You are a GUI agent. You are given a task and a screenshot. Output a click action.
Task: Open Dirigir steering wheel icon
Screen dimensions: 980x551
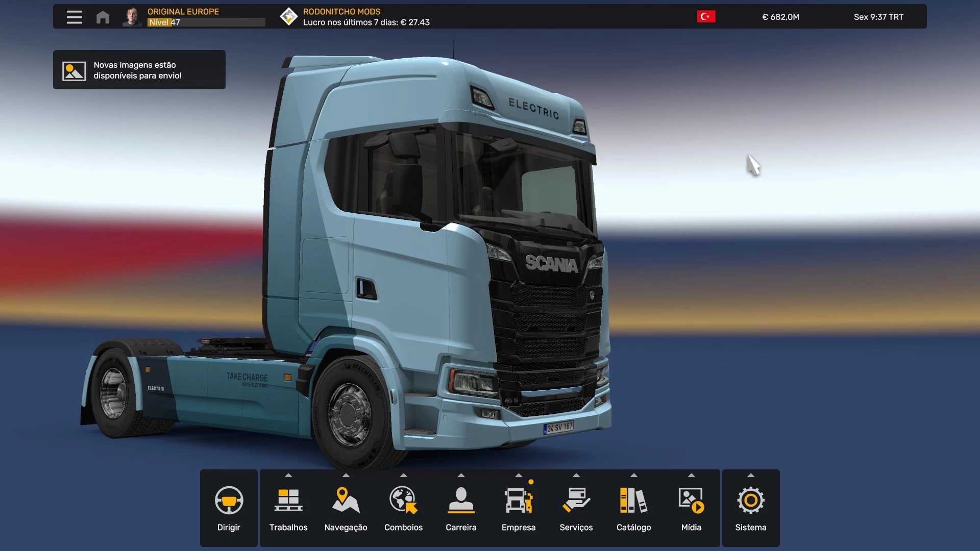coord(229,500)
